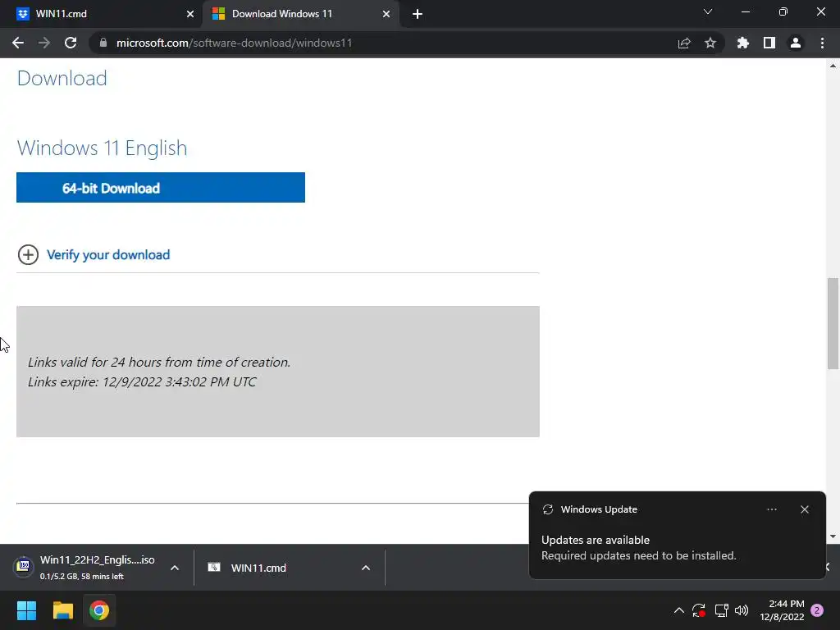Click the page vertical scrollbar thumb
The height and width of the screenshot is (630, 840).
[833, 323]
